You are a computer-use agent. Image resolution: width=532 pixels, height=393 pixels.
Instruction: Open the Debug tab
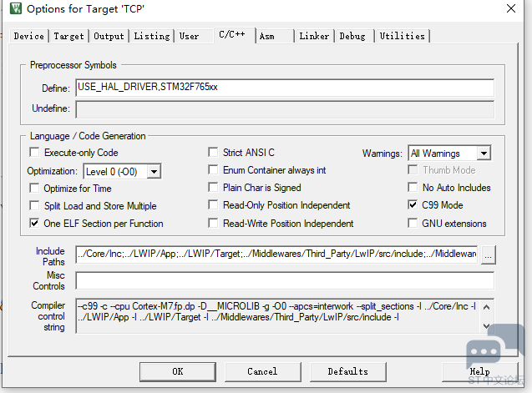352,36
